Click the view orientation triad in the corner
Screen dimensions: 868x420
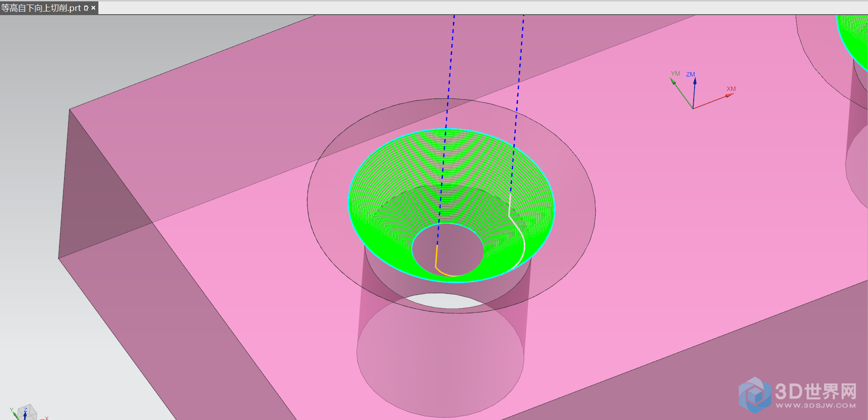point(27,412)
